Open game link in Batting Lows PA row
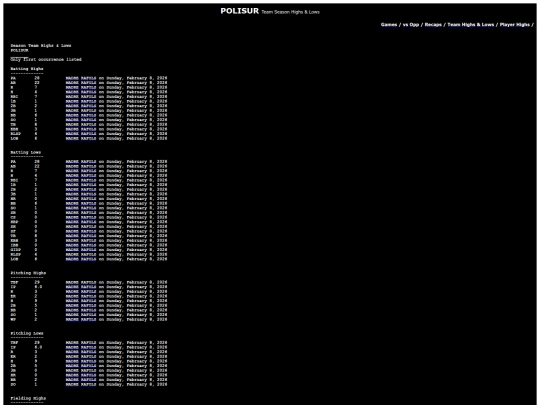 pyautogui.click(x=81, y=162)
